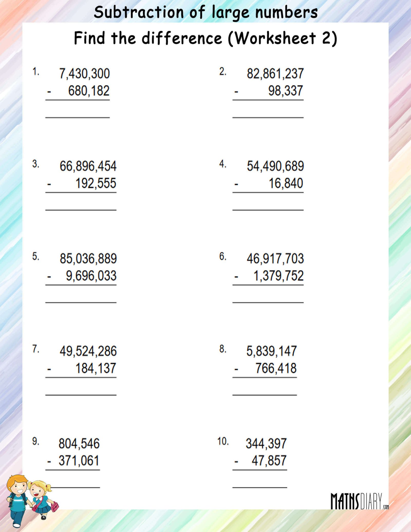This screenshot has height=532, width=411.
Task: Click answer line under 66,896,454 problem
Action: pyautogui.click(x=81, y=210)
